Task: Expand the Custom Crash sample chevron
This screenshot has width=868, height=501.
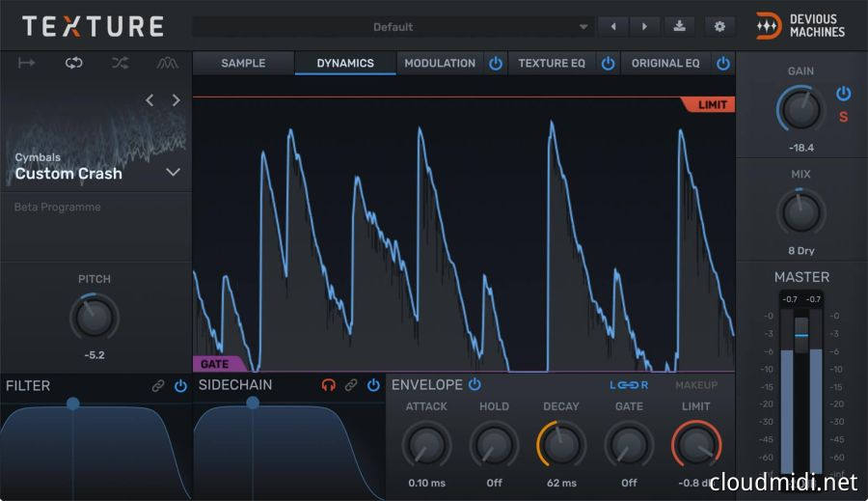Action: (174, 173)
